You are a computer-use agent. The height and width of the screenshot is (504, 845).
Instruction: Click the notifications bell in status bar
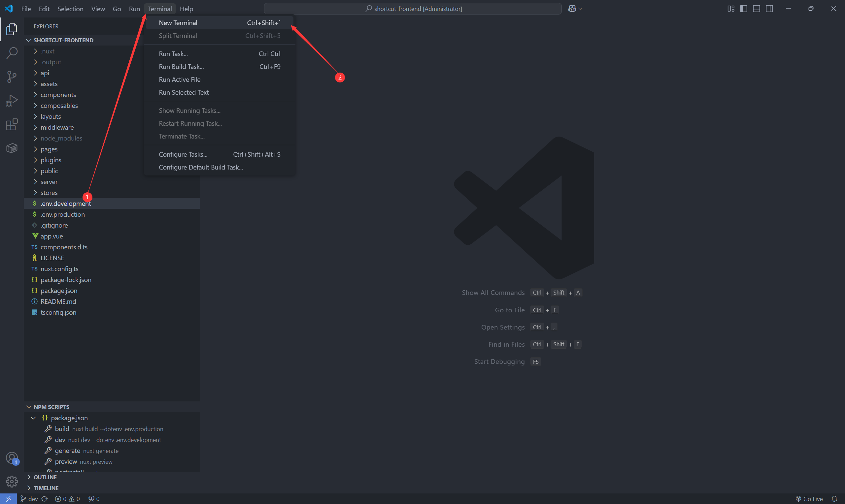(x=834, y=499)
